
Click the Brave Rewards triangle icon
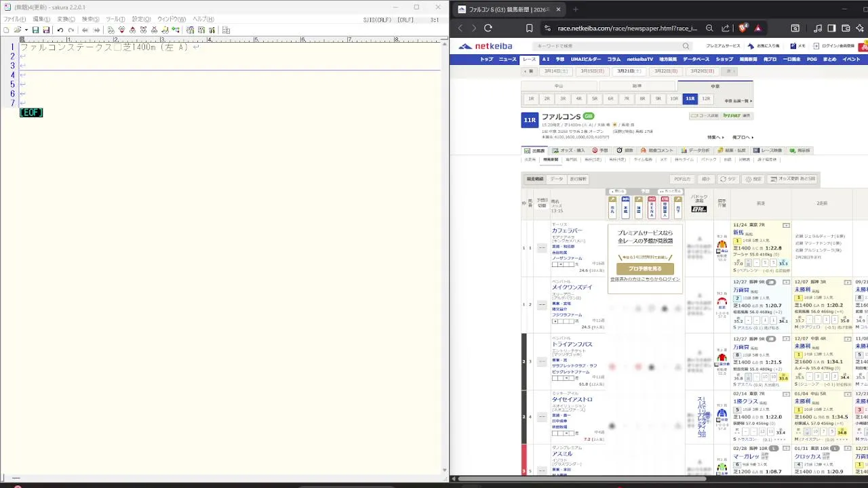[757, 28]
